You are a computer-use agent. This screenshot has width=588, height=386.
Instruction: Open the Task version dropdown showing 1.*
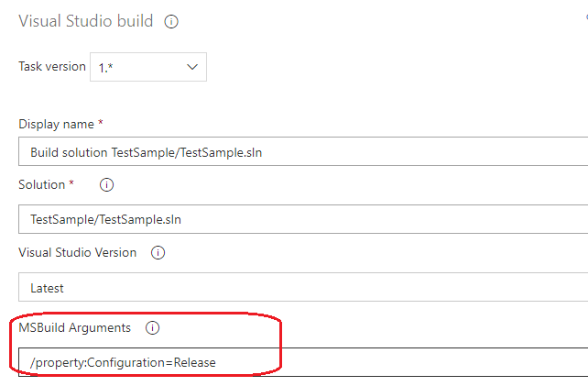click(x=147, y=67)
